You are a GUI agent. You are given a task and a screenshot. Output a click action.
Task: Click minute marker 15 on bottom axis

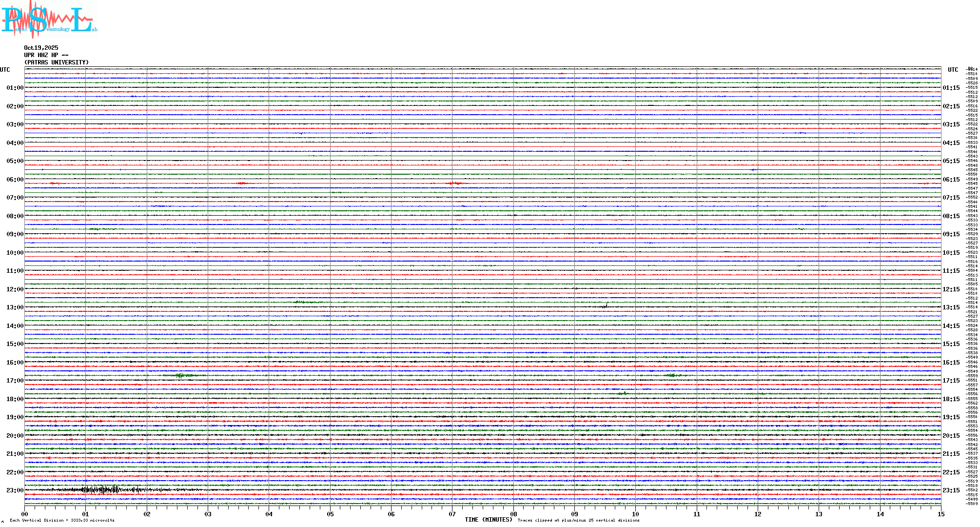coord(941,514)
